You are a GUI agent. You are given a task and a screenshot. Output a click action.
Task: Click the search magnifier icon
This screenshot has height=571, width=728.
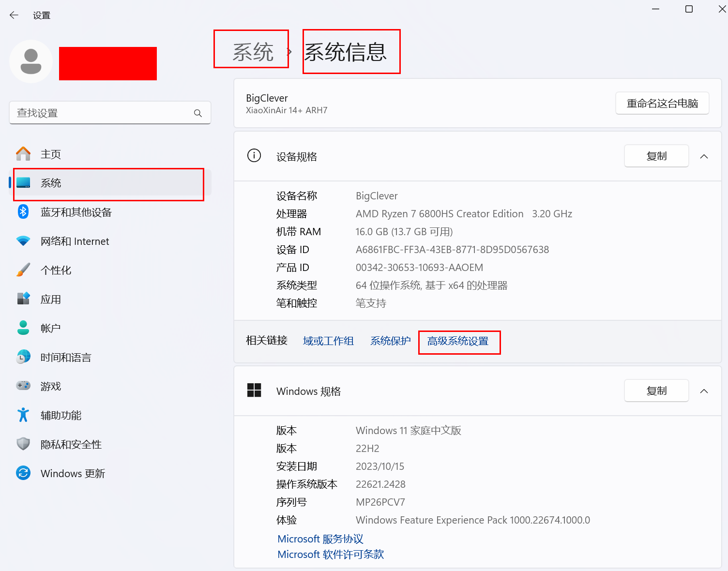tap(197, 113)
